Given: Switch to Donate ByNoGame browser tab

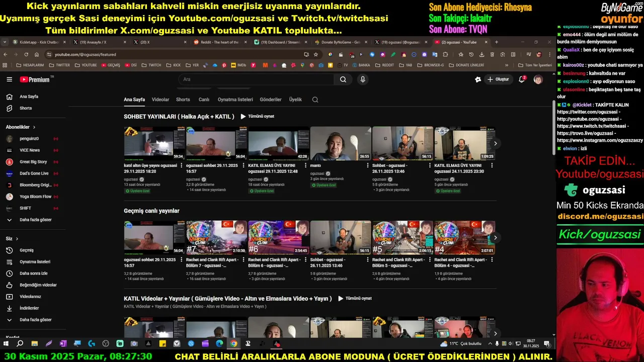Looking at the screenshot, I should pyautogui.click(x=340, y=42).
